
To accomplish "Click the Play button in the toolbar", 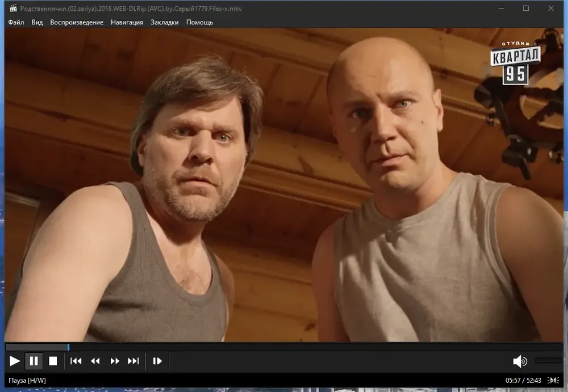I will click(15, 361).
